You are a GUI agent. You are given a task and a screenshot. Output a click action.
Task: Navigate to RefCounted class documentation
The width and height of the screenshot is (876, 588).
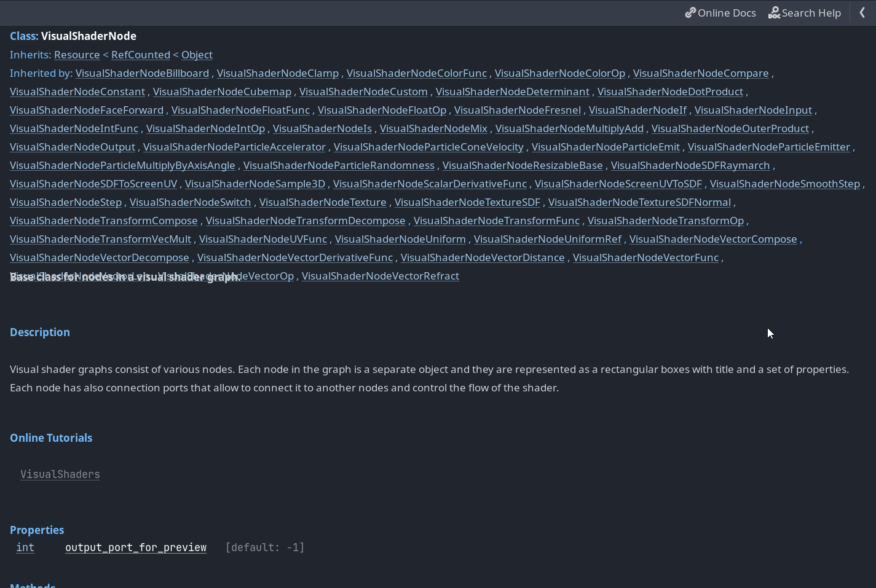coord(141,55)
